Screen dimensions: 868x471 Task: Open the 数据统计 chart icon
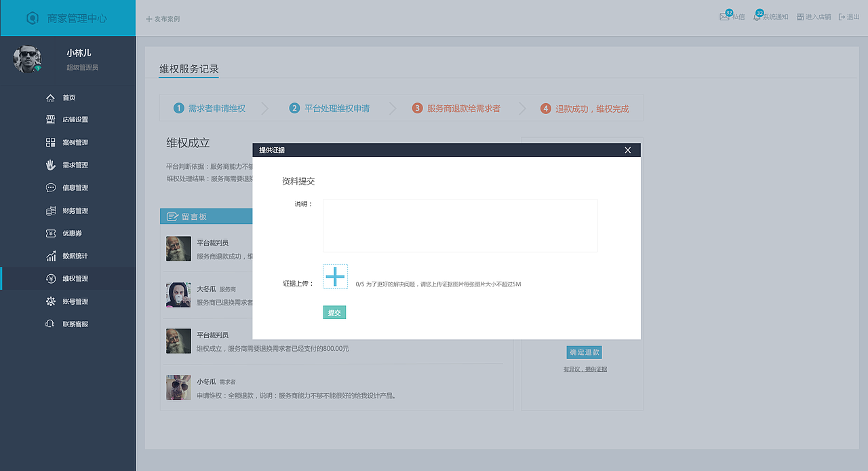[50, 256]
